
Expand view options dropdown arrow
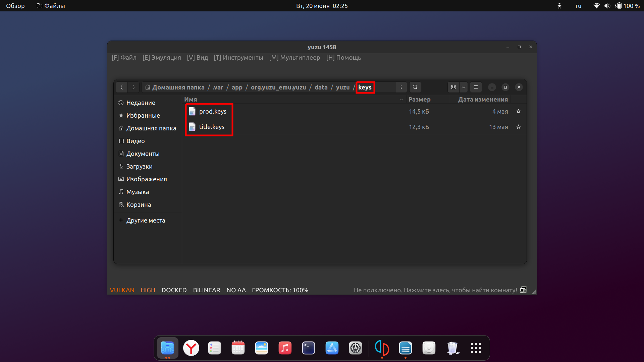464,87
